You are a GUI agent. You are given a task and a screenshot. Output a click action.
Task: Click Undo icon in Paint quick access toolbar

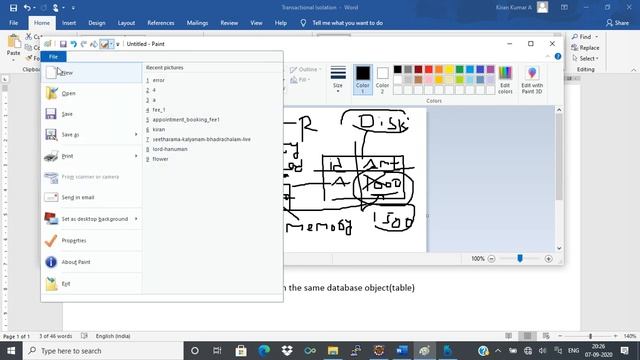pos(73,44)
